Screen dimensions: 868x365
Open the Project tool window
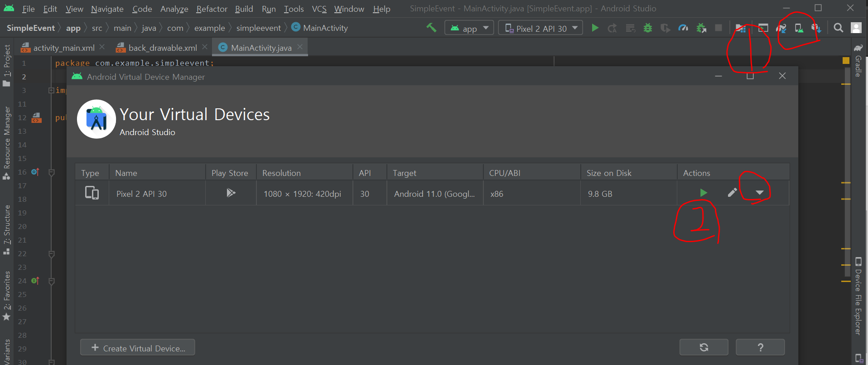pos(7,65)
